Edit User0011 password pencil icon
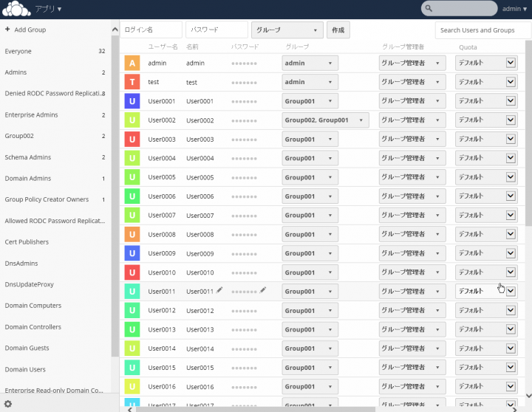Image resolution: width=532 pixels, height=412 pixels. [262, 290]
